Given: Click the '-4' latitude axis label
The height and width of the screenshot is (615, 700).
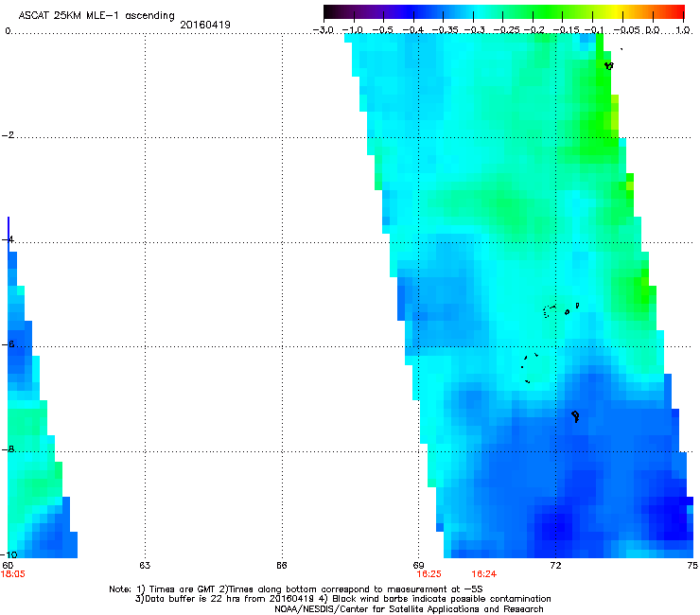Looking at the screenshot, I should (x=8, y=239).
